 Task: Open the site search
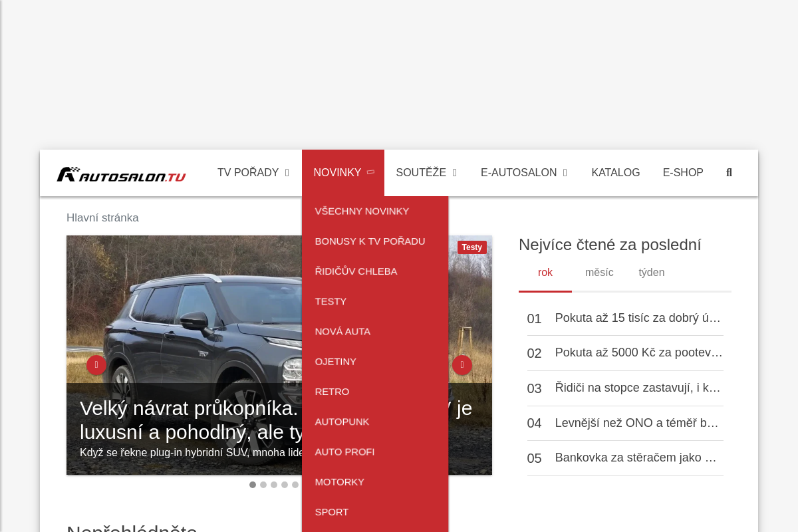click(729, 173)
